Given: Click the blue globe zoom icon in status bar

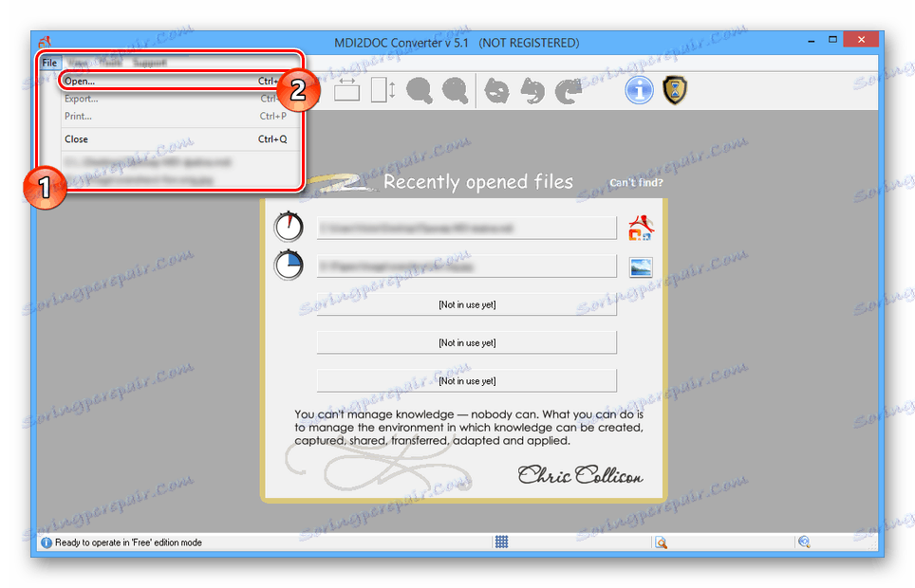Looking at the screenshot, I should [804, 542].
